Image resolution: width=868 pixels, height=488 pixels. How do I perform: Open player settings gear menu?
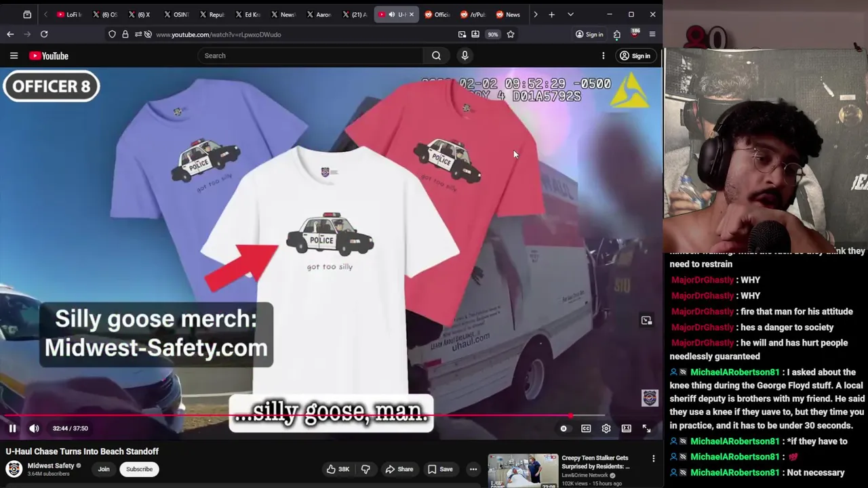click(x=606, y=428)
